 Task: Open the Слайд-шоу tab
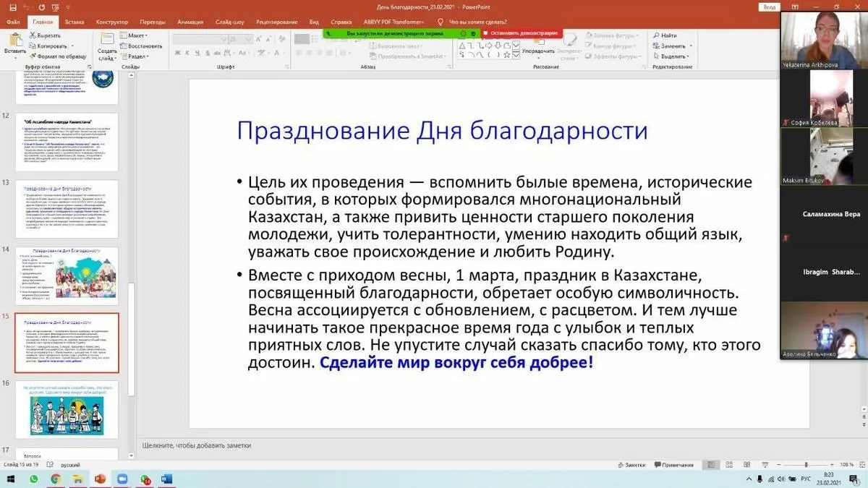tap(230, 22)
